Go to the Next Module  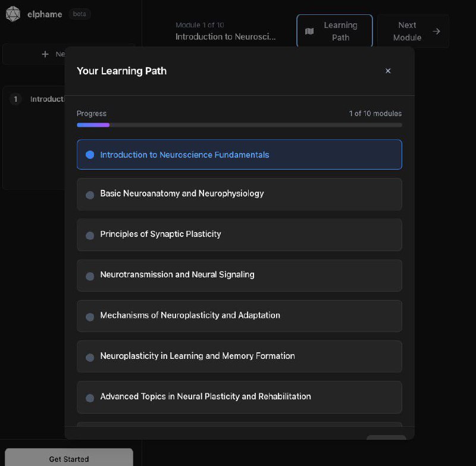tap(413, 31)
